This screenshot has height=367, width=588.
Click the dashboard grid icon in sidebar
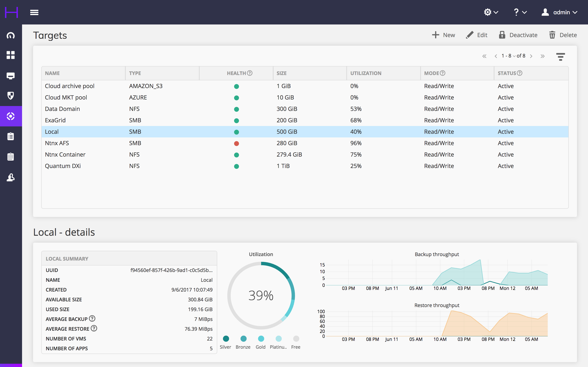[x=11, y=55]
